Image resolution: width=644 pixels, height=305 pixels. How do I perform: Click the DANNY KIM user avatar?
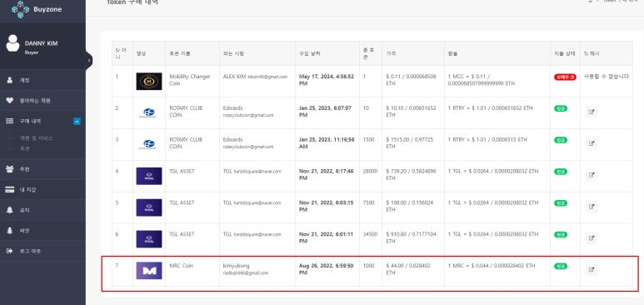click(x=12, y=43)
